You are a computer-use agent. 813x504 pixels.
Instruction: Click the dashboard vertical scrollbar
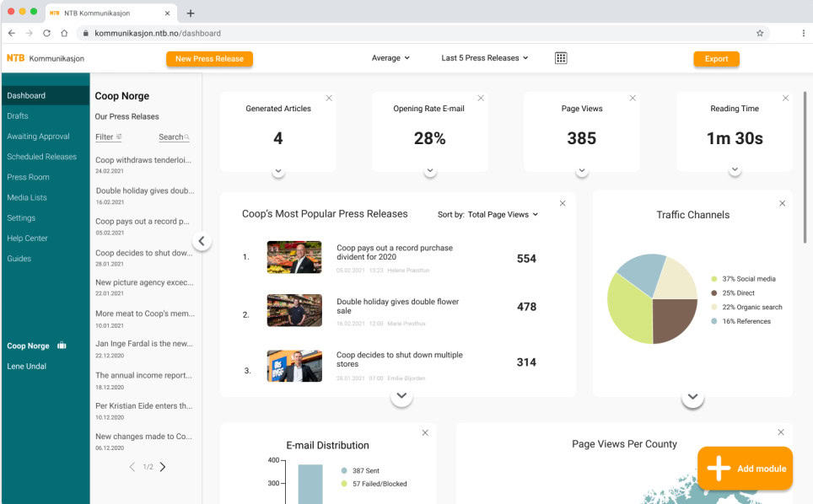805,167
